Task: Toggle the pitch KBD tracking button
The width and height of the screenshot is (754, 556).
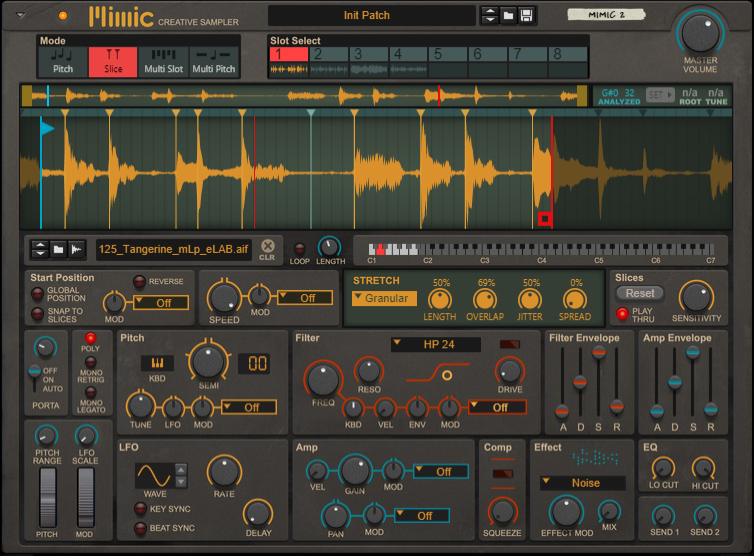Action: click(x=157, y=363)
